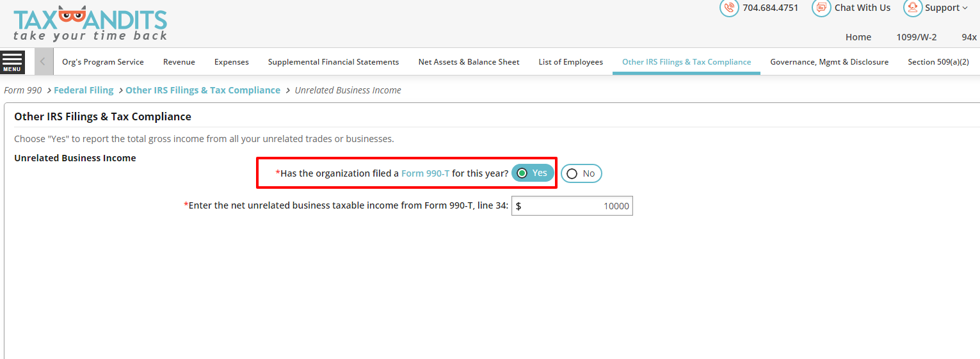
Task: Click the Chat With Us speech bubble icon
Action: (821, 8)
